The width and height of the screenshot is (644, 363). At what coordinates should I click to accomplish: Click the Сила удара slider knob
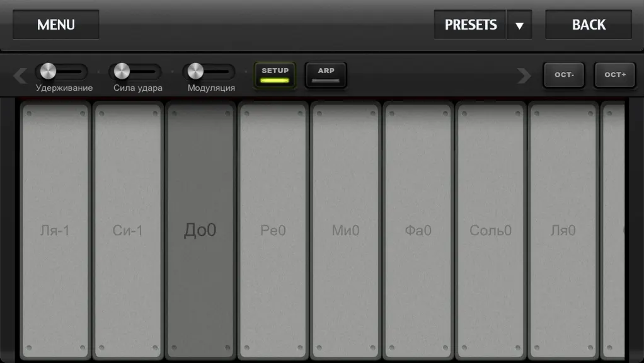pyautogui.click(x=122, y=71)
